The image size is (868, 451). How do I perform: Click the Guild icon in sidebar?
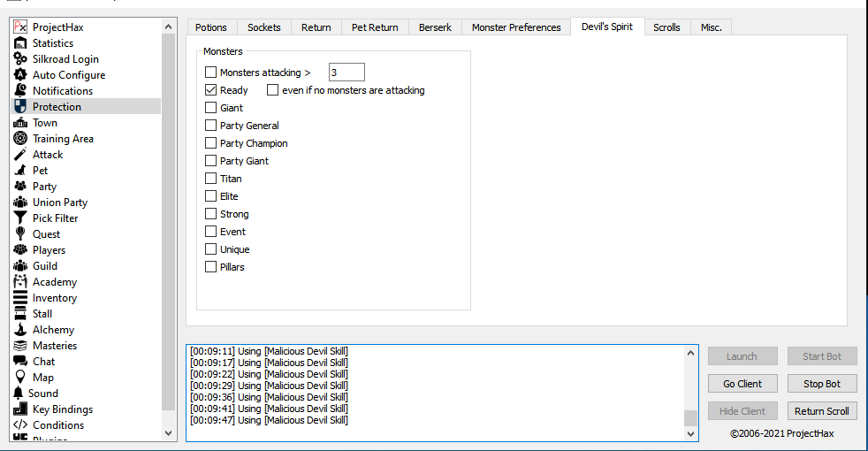20,266
